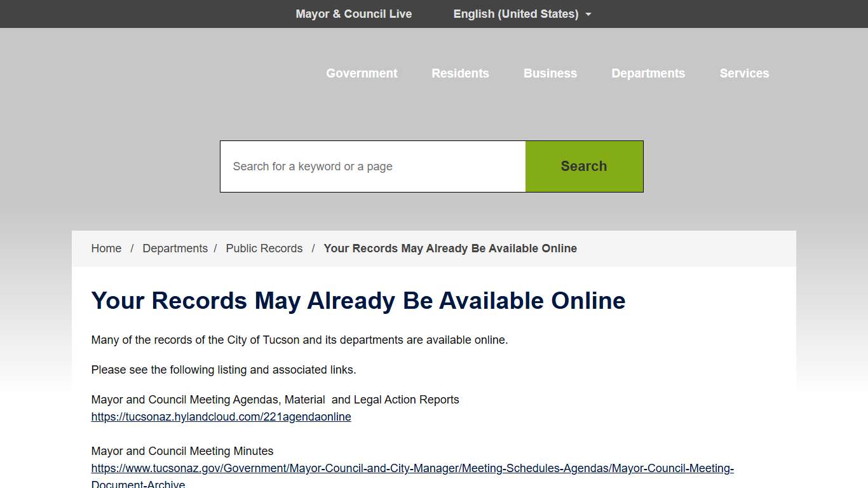This screenshot has width=868, height=488.
Task: Click Mayor & Council Live
Action: click(353, 14)
